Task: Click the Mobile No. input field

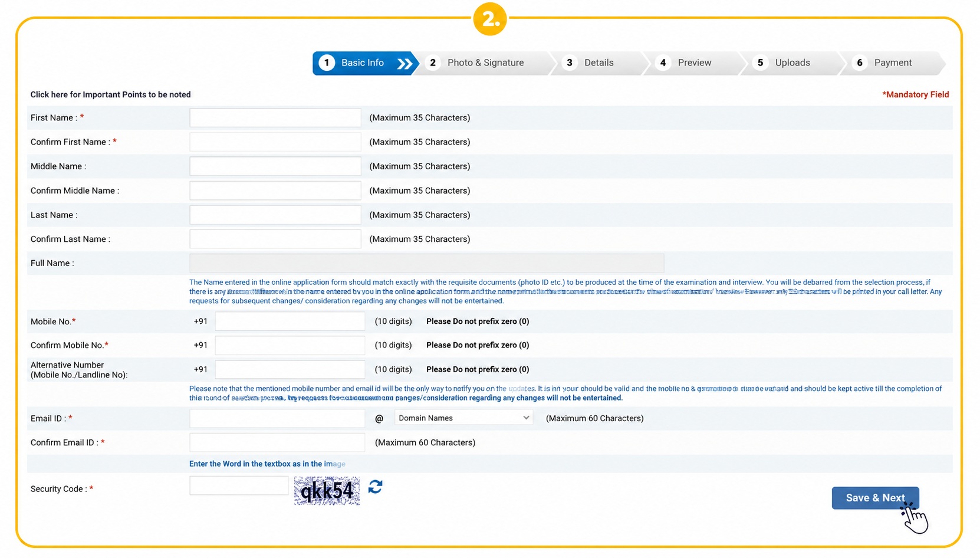Action: [290, 321]
